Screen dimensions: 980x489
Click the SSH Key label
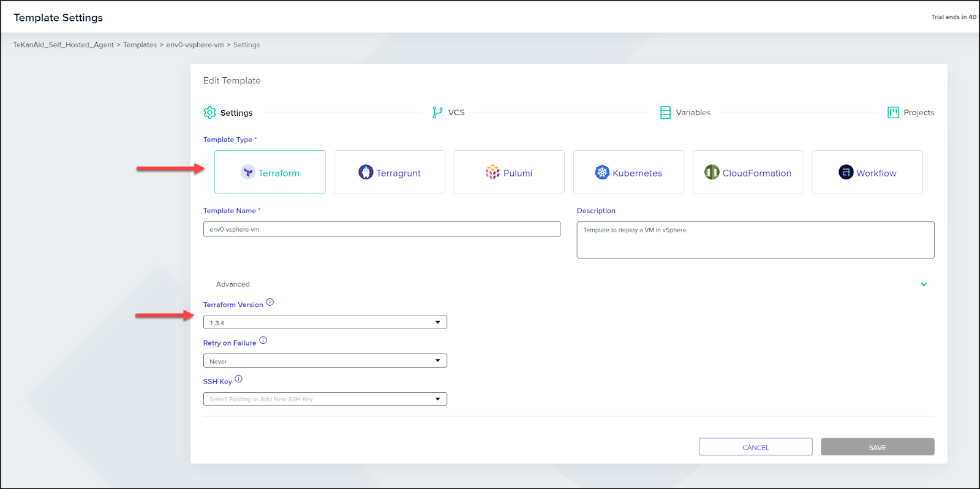(217, 382)
